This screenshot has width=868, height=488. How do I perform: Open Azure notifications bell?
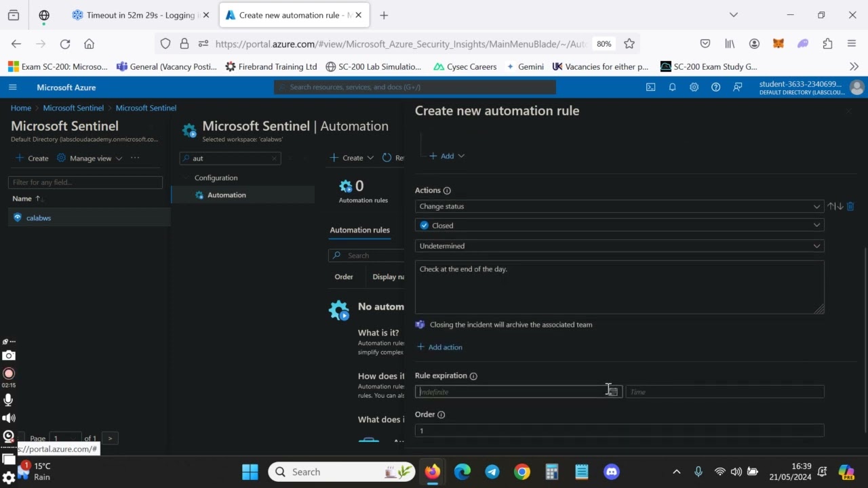(672, 87)
